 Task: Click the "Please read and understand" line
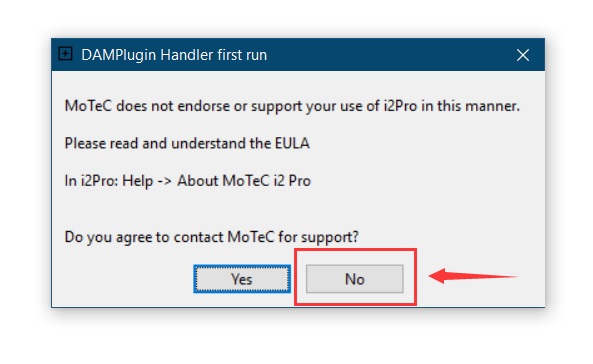tap(187, 143)
